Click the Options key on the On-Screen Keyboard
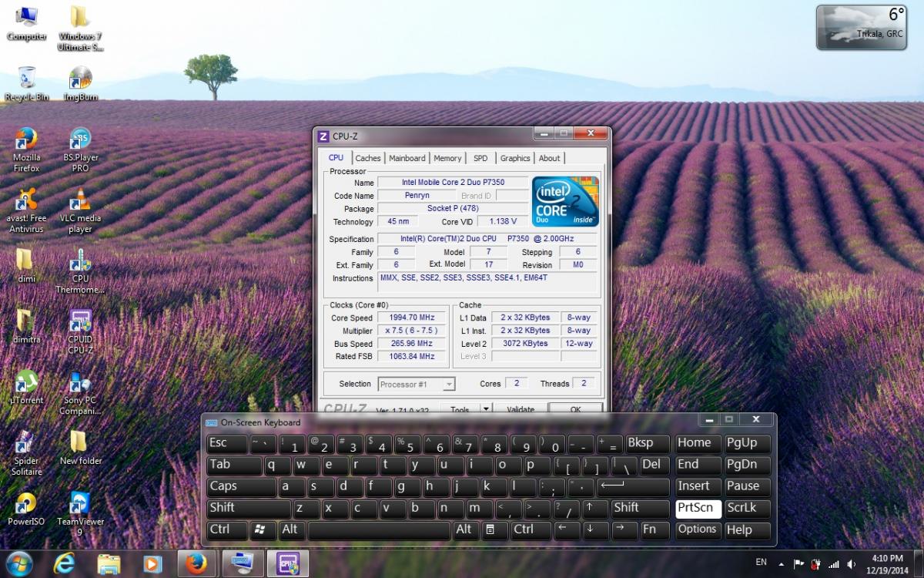 click(698, 529)
